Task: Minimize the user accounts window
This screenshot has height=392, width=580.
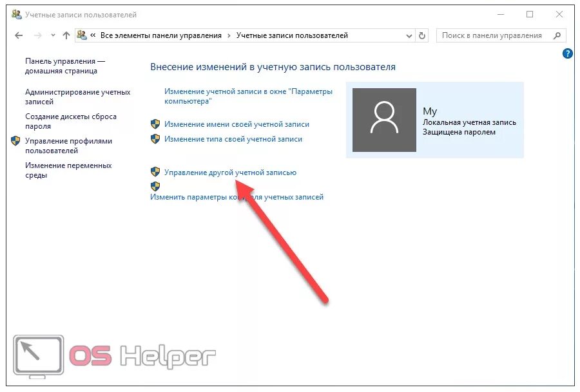Action: (x=501, y=14)
